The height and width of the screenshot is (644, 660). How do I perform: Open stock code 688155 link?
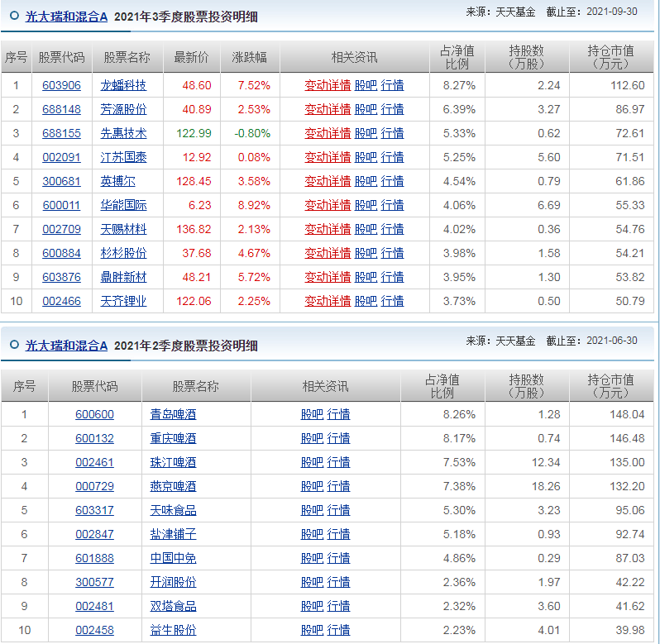tap(61, 133)
